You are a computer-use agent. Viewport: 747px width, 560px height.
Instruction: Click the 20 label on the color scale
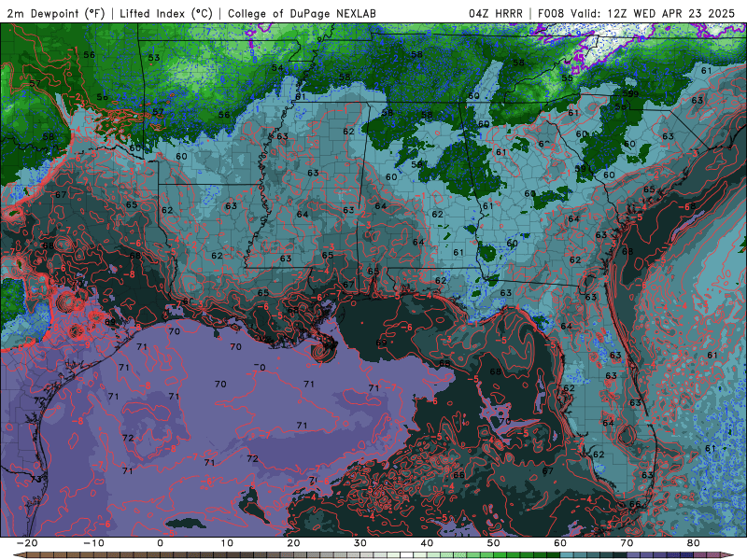[293, 543]
